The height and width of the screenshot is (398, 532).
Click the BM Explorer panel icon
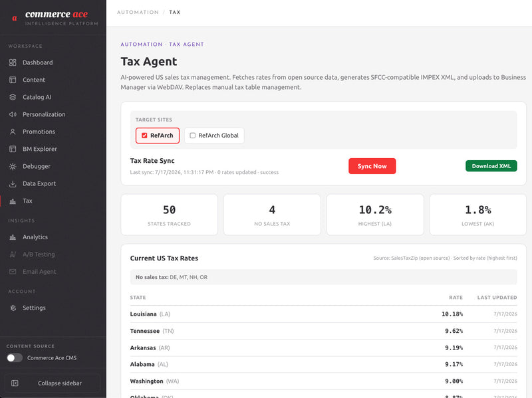coord(13,149)
